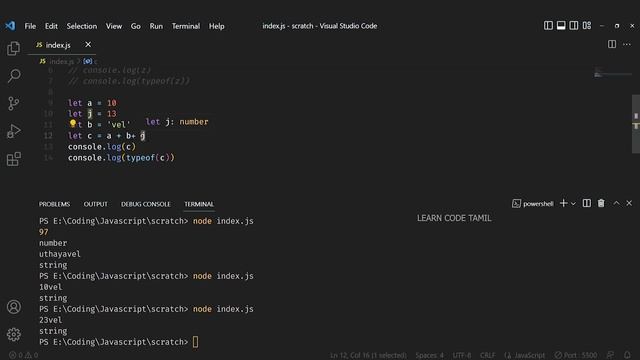Screen dimensions: 640x360
Task: Open the Selection menu
Action: tap(82, 26)
